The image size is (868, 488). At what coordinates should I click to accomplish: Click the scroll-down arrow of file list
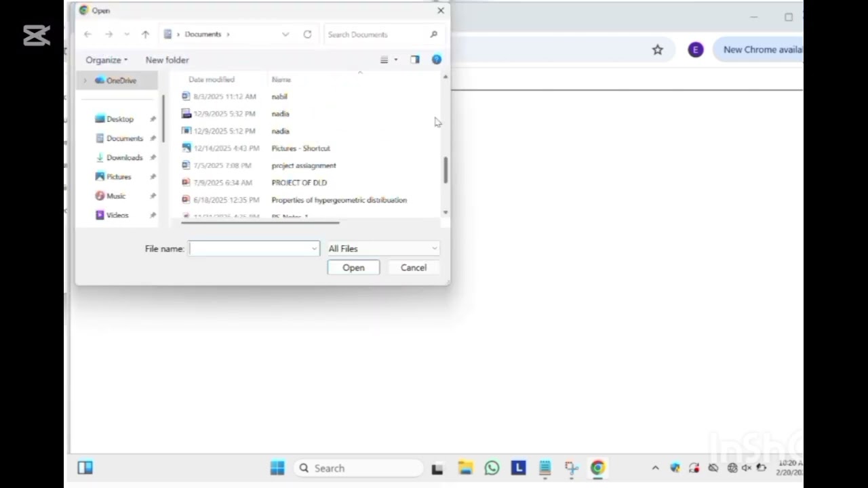446,212
